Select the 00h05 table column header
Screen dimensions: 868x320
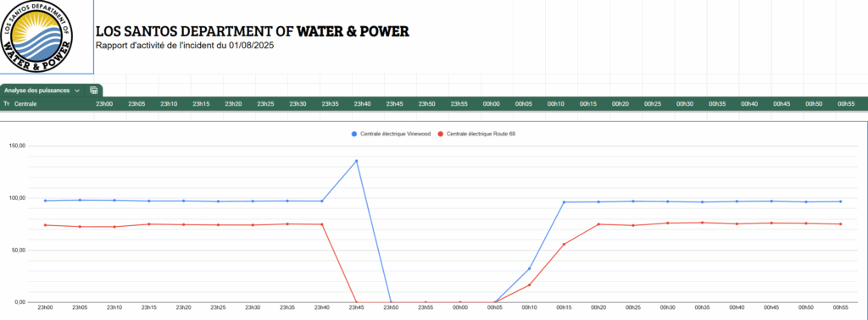point(523,104)
